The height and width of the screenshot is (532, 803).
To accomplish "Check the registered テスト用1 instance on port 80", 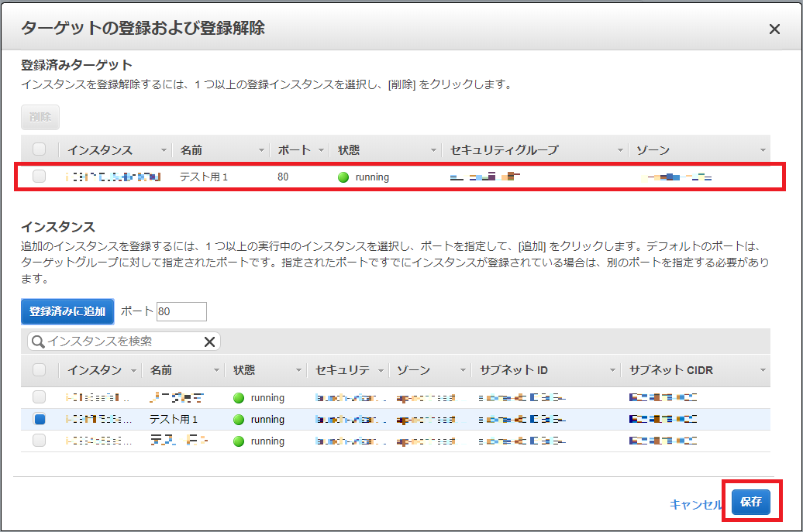I will tap(40, 177).
